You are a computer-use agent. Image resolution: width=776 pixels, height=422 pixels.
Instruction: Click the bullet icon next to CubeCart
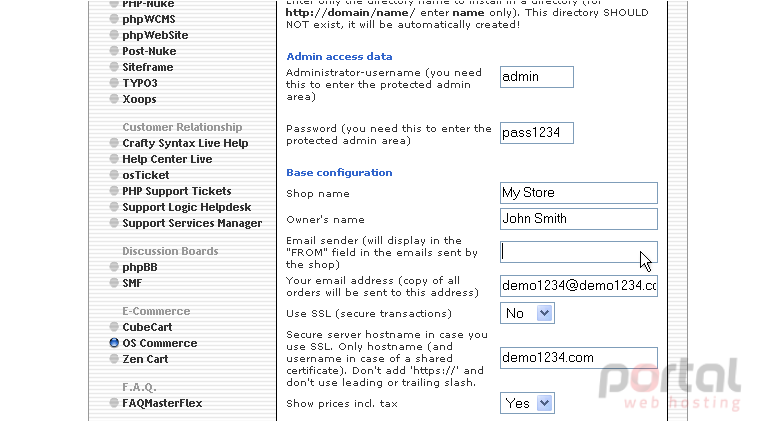coord(114,327)
